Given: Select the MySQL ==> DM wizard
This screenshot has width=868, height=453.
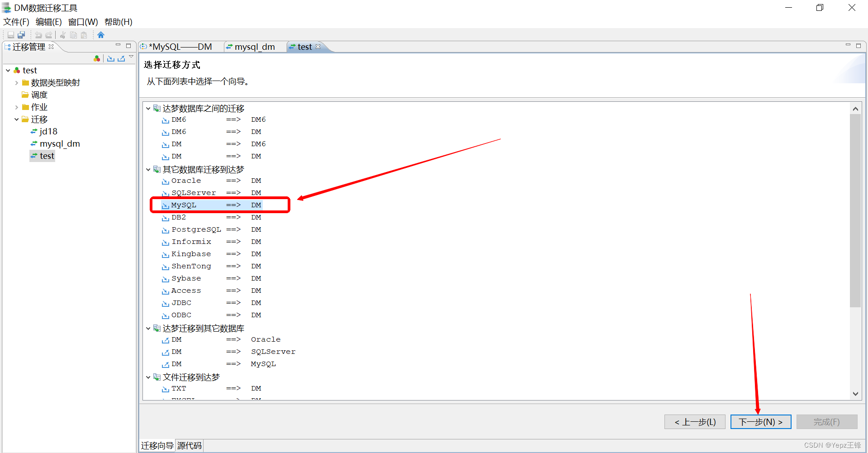Looking at the screenshot, I should click(x=212, y=205).
